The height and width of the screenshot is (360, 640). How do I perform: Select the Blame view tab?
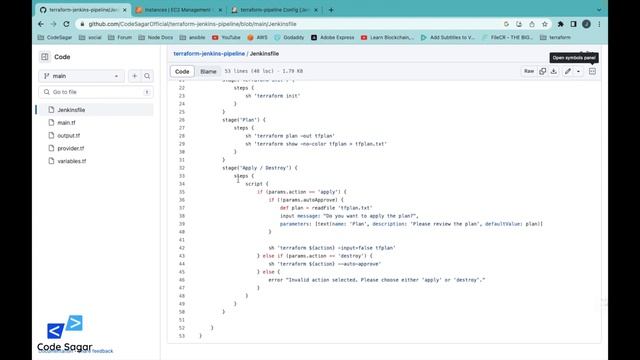pyautogui.click(x=208, y=71)
